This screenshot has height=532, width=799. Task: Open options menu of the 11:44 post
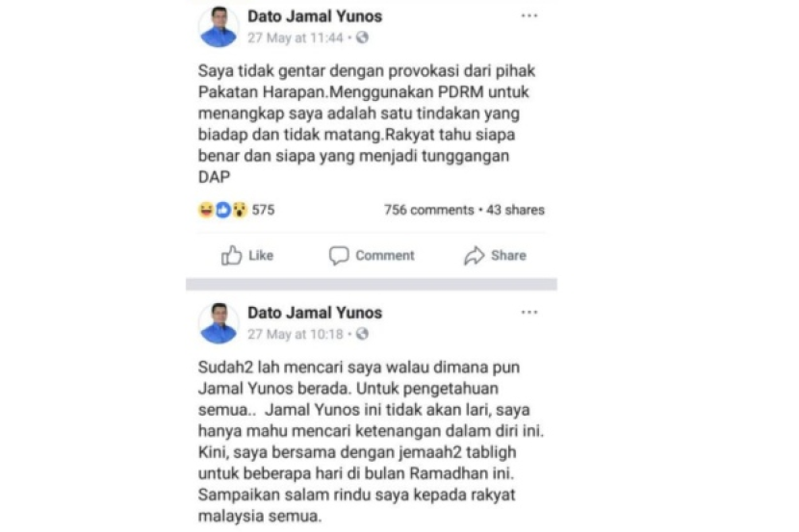pos(528,15)
